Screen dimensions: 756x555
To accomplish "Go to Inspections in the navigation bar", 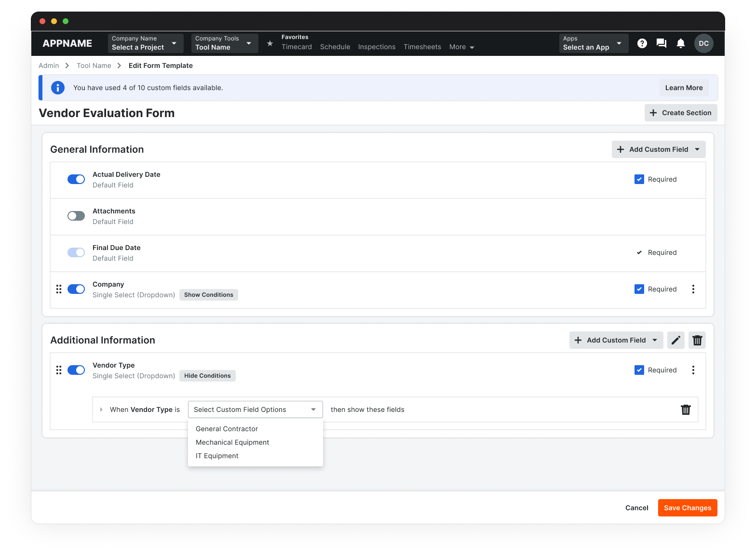I will [377, 47].
